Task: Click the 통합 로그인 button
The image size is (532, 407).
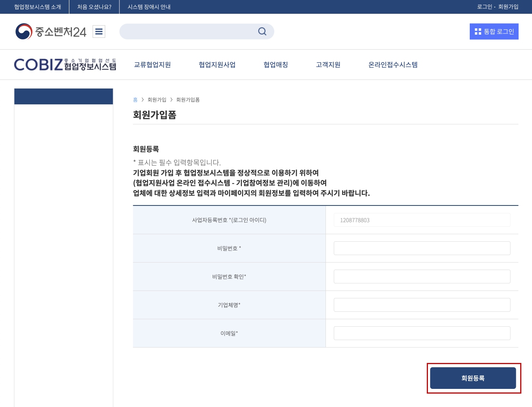Action: [494, 31]
